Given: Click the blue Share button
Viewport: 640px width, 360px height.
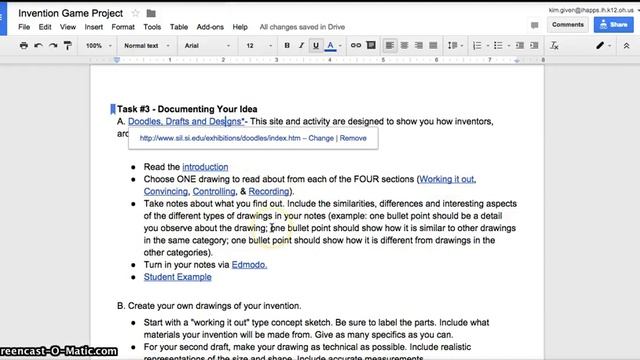Looking at the screenshot, I should coord(613,24).
